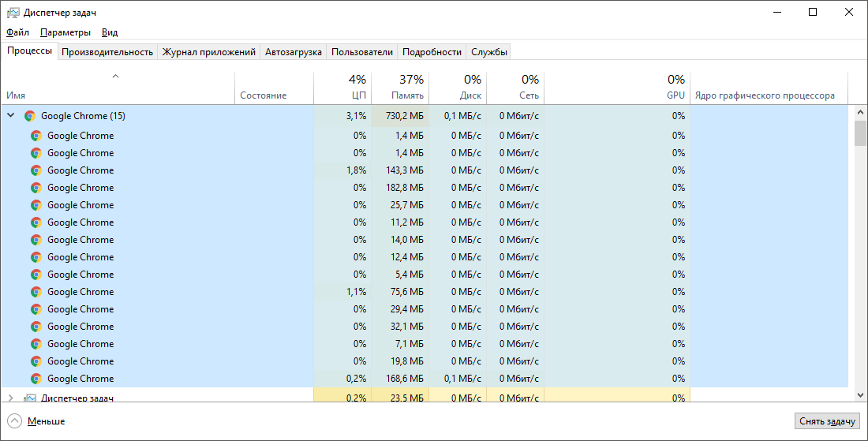Click the scrollbar down arrow
868x441 pixels.
pos(860,395)
